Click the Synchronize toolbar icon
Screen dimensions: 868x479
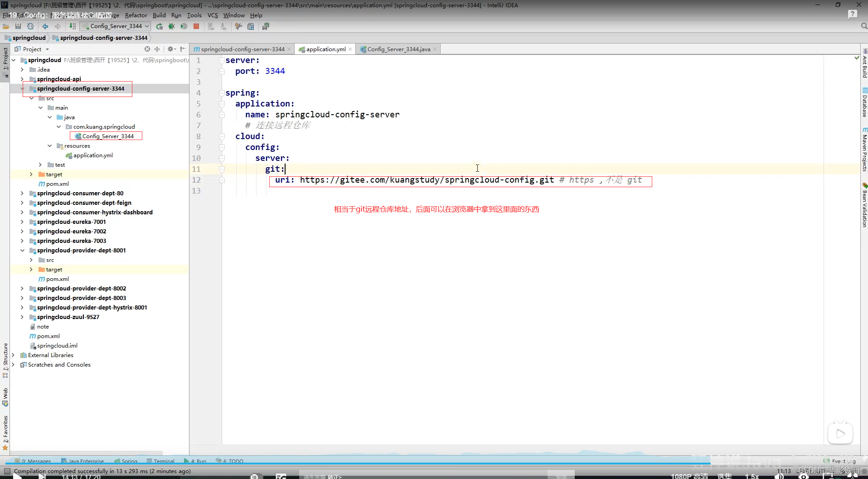click(30, 26)
